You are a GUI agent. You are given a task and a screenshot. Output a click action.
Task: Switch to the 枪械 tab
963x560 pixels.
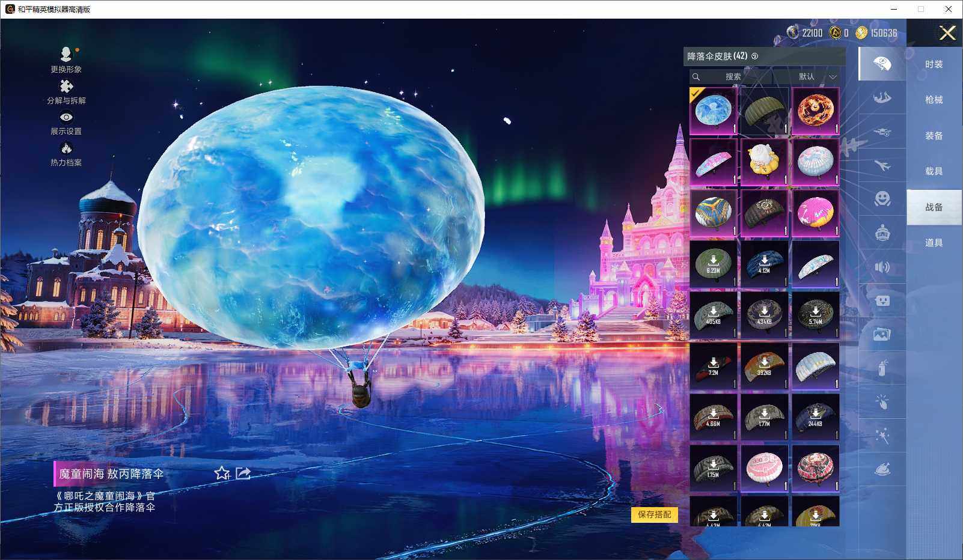tap(934, 100)
